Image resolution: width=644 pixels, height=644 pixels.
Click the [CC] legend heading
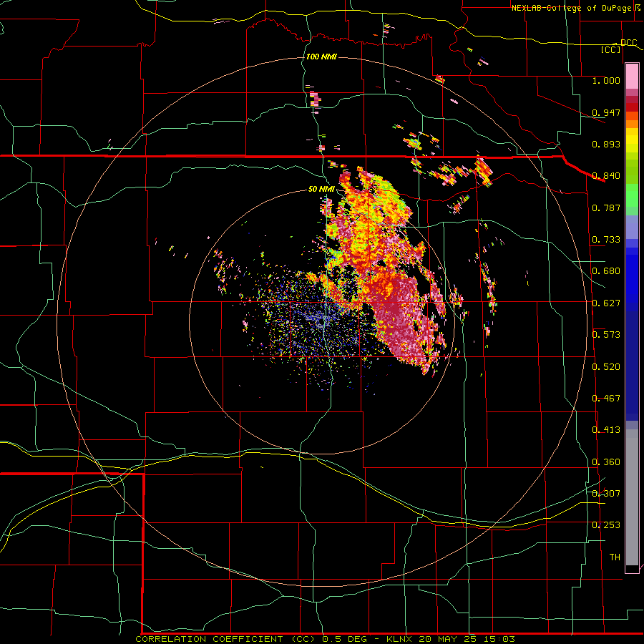pyautogui.click(x=611, y=49)
